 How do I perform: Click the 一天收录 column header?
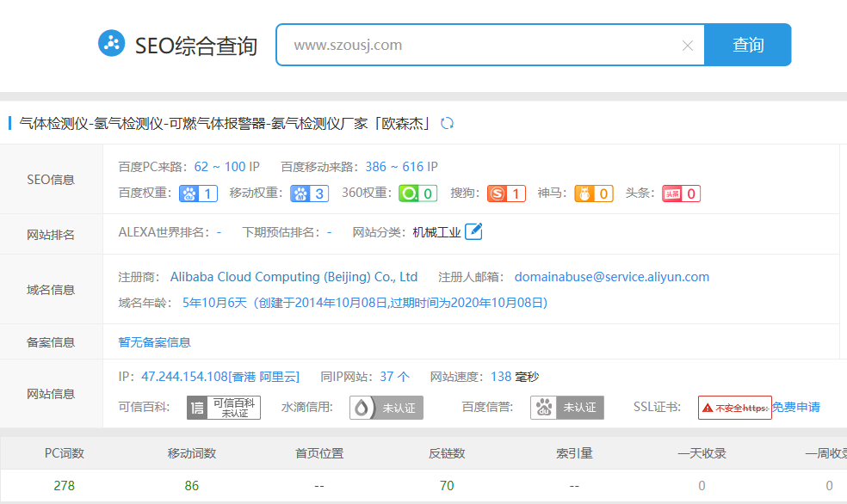[702, 453]
